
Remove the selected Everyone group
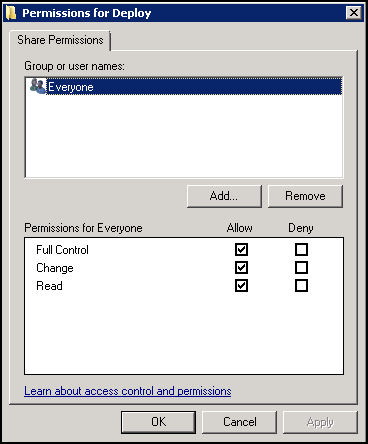(x=305, y=196)
